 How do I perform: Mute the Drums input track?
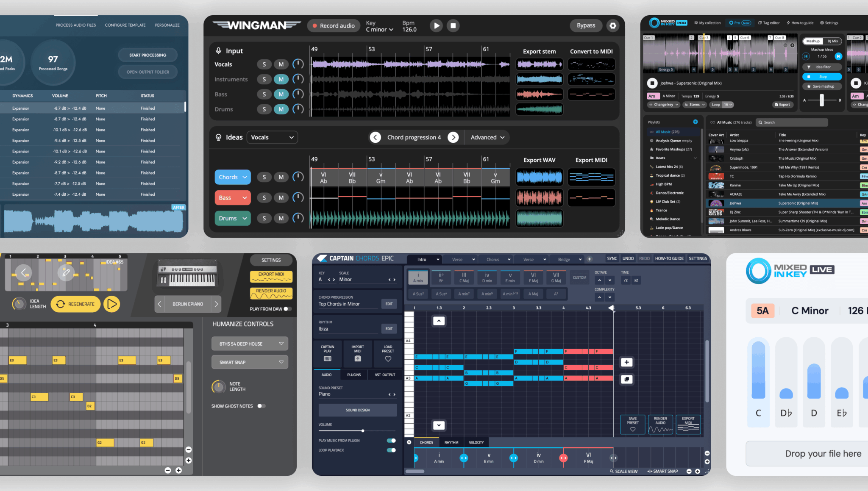[281, 109]
